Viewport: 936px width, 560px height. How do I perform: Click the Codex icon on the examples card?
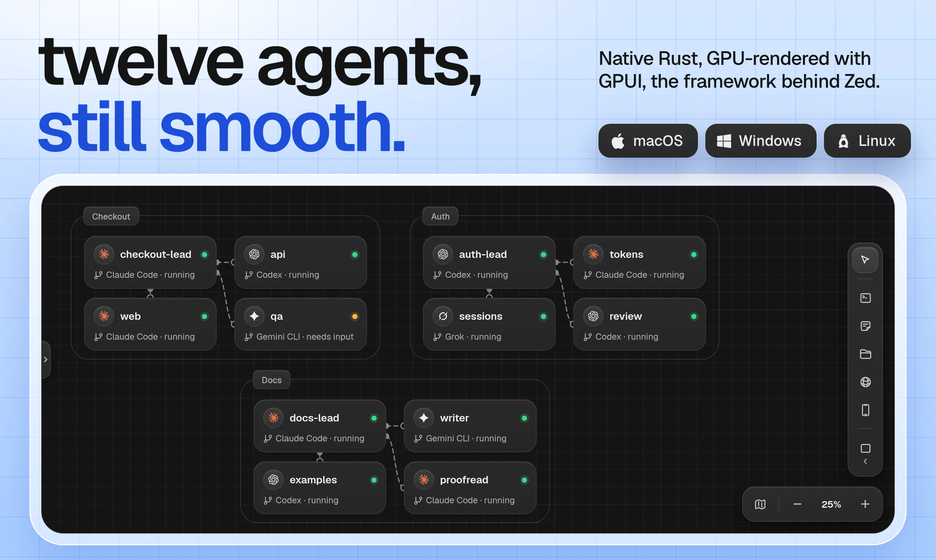273,480
